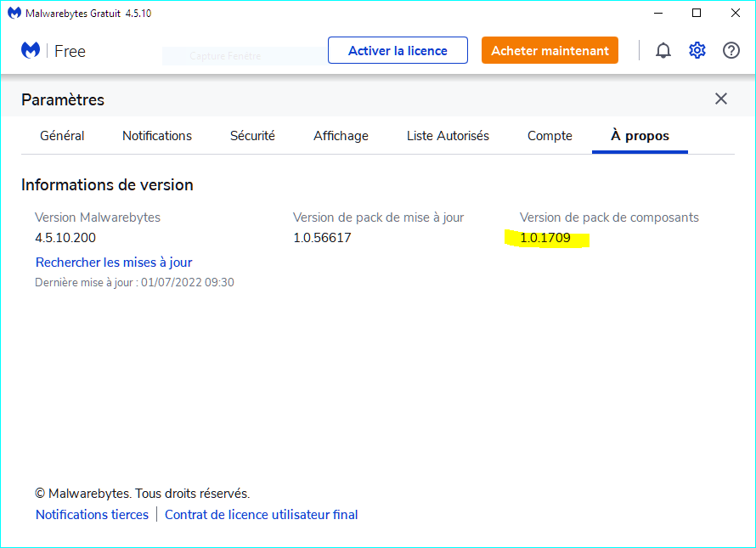Close the Paramètres panel
The width and height of the screenshot is (756, 548).
[721, 99]
